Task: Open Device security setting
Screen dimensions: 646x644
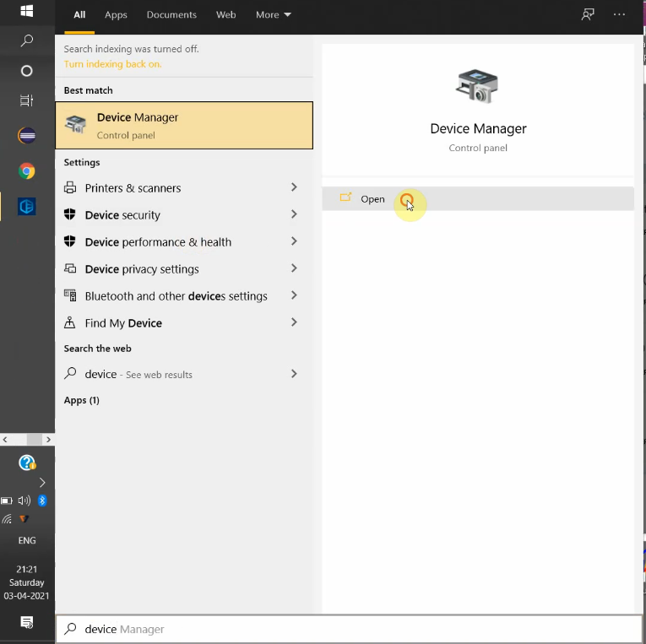Action: coord(184,215)
